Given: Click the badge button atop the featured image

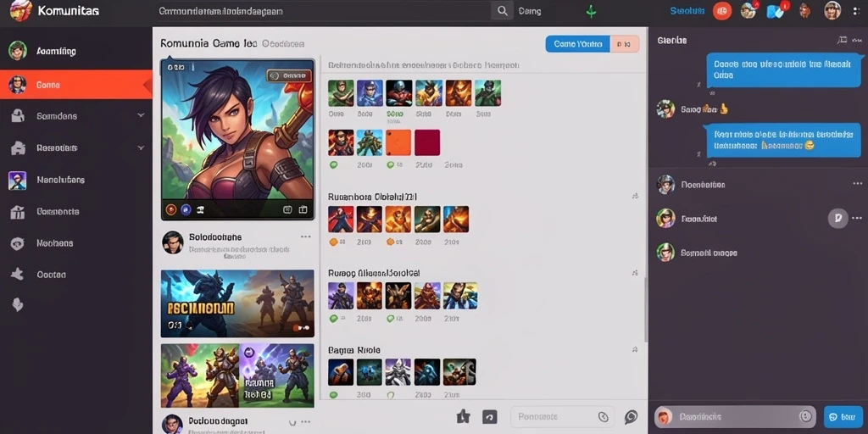Looking at the screenshot, I should pyautogui.click(x=288, y=75).
